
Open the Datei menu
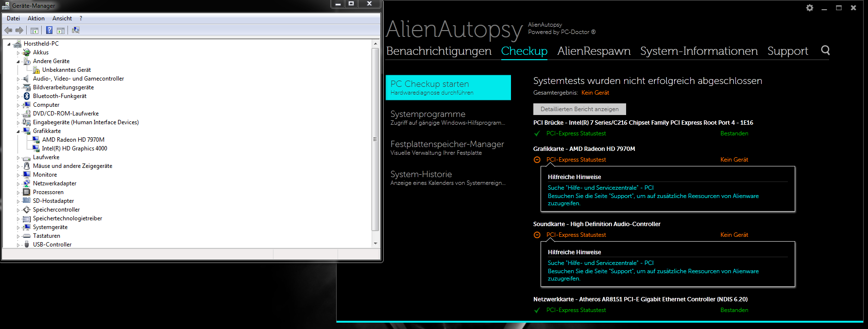pyautogui.click(x=13, y=18)
